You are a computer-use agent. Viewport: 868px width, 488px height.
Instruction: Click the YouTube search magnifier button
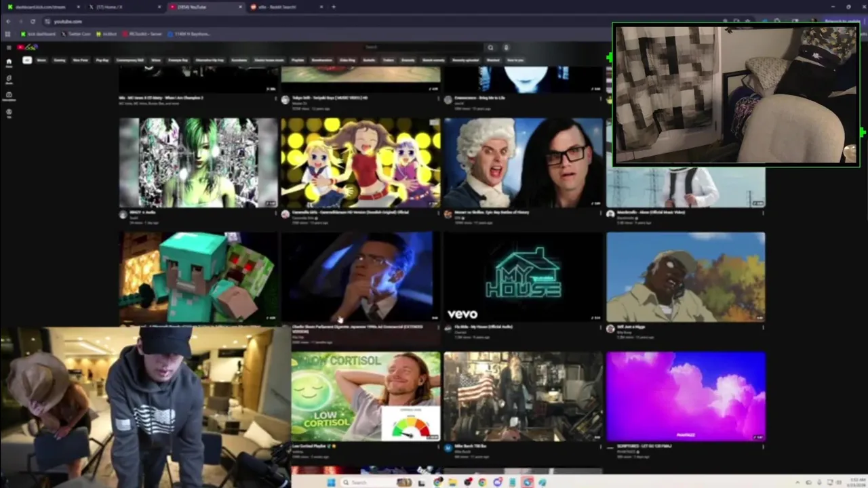[490, 47]
